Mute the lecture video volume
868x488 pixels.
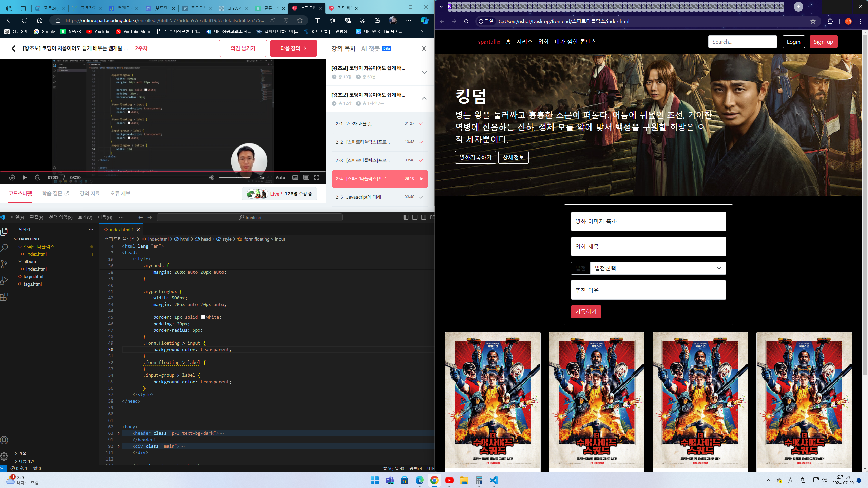coord(212,177)
